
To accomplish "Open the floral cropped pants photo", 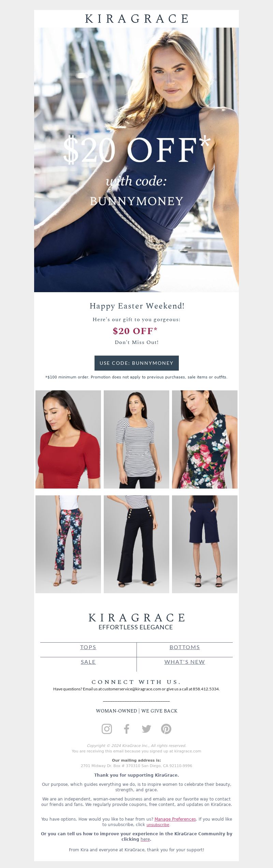I will click(x=68, y=544).
